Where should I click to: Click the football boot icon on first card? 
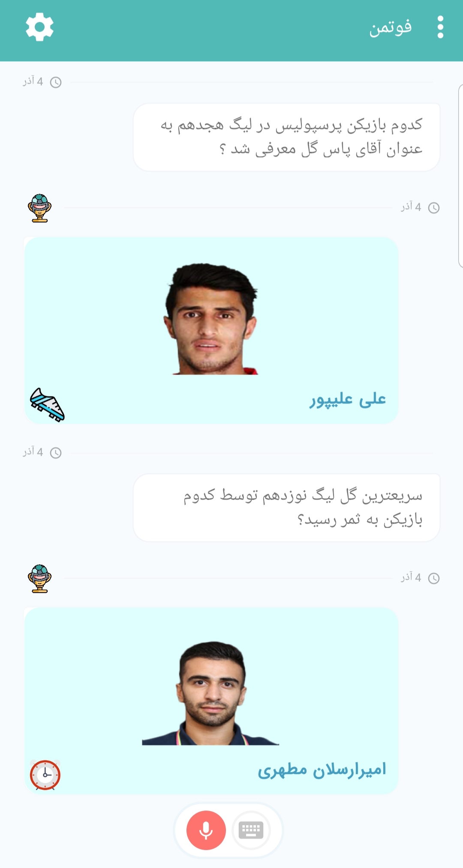(47, 405)
